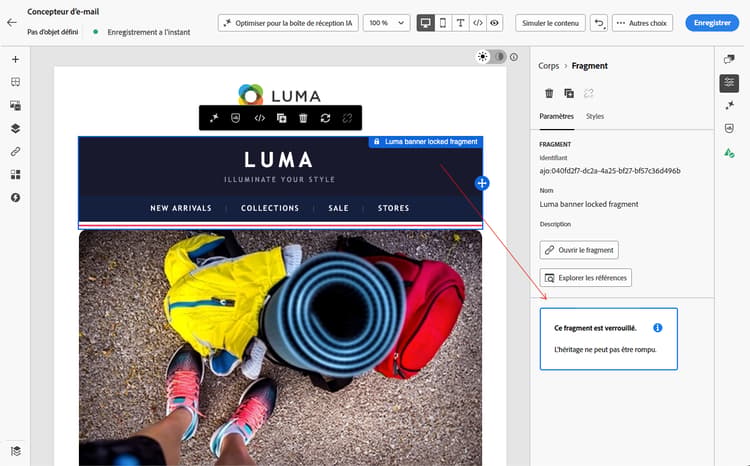Click STORES in the banner
Viewport: 750px width, 466px height.
click(x=393, y=208)
